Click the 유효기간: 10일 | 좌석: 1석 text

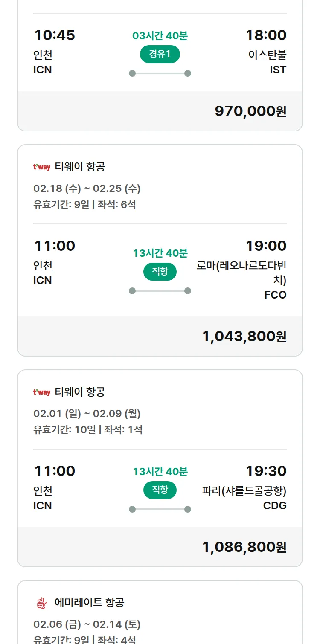pos(88,429)
